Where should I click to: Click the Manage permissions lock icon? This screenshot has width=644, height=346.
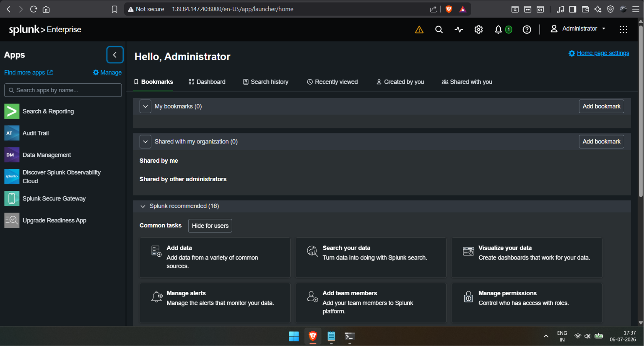468,297
